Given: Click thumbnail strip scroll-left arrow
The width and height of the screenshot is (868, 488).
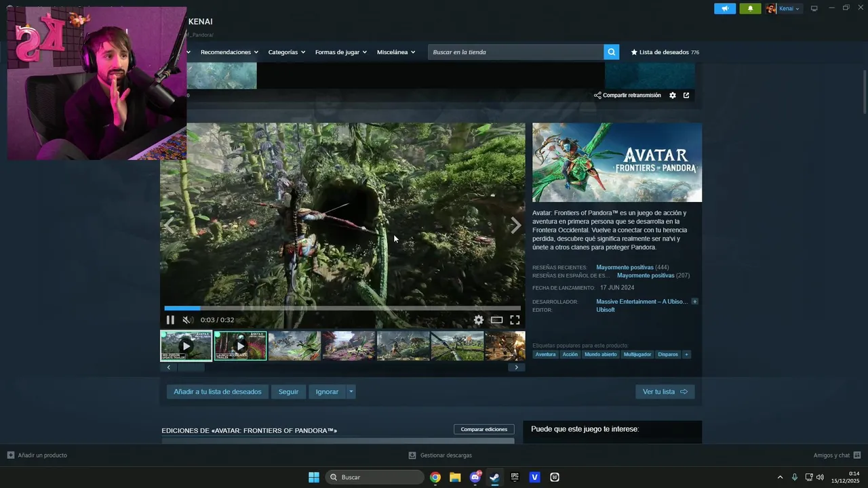Looking at the screenshot, I should click(168, 367).
